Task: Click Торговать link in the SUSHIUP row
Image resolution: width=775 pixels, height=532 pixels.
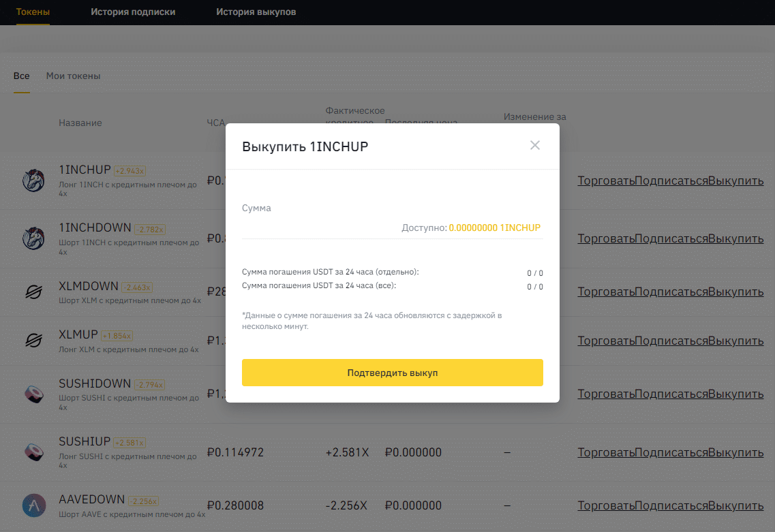Action: 606,452
